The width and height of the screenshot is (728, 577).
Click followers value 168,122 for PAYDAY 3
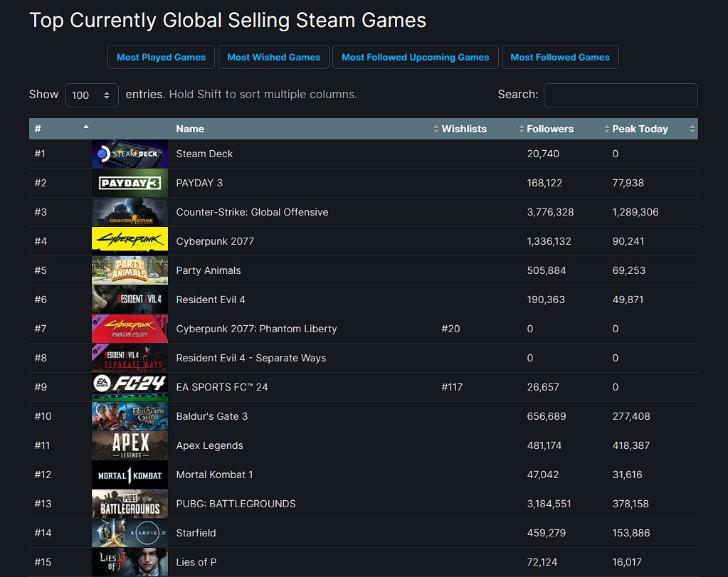click(544, 183)
